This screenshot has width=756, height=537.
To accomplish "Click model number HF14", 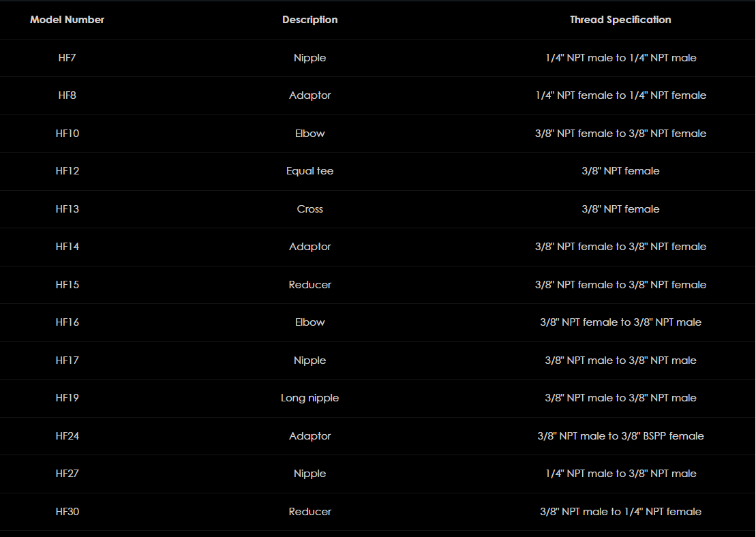I will (x=67, y=247).
